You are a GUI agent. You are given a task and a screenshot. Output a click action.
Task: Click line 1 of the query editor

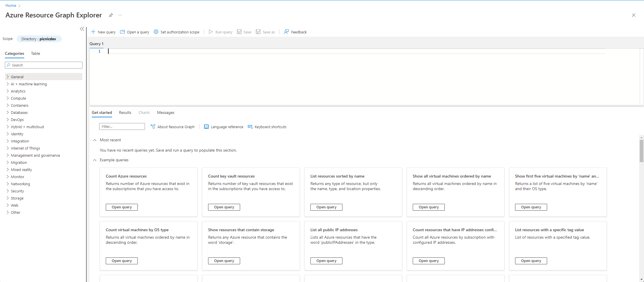tap(356, 51)
